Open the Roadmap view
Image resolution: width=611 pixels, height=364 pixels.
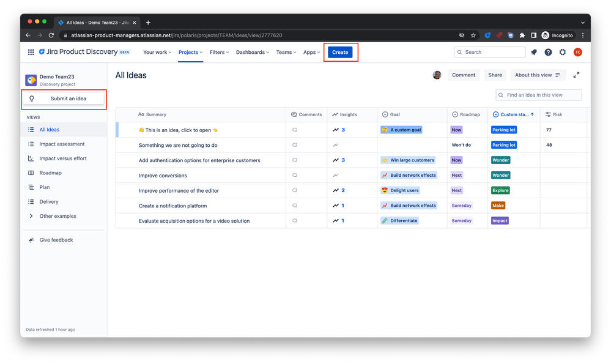tap(64, 173)
